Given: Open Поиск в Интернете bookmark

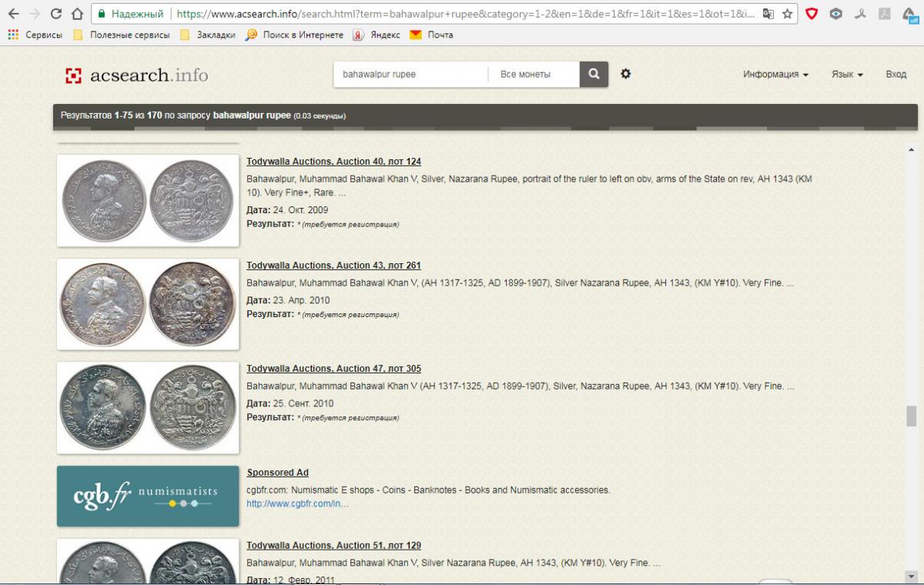Looking at the screenshot, I should tap(296, 35).
